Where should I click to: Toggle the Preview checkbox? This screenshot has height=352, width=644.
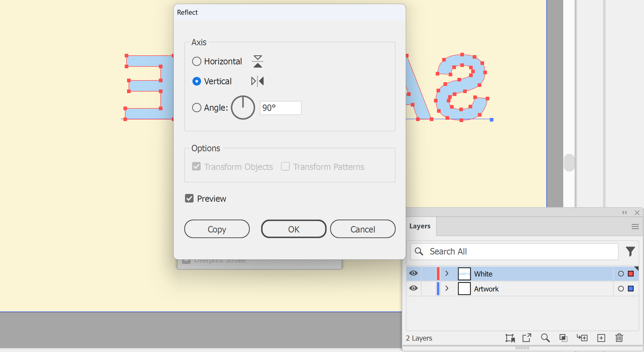[x=189, y=198]
